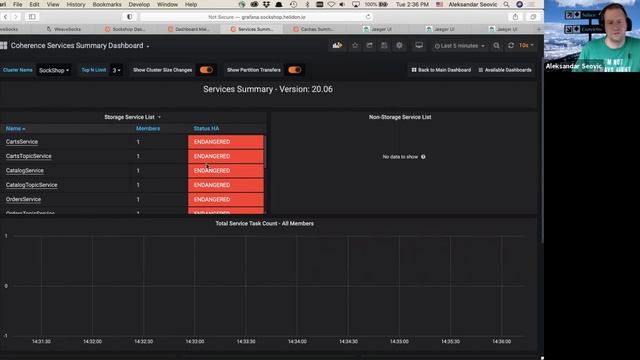Screen dimensions: 640x360
Task: Star this dashboard as favorite
Action: (x=355, y=46)
